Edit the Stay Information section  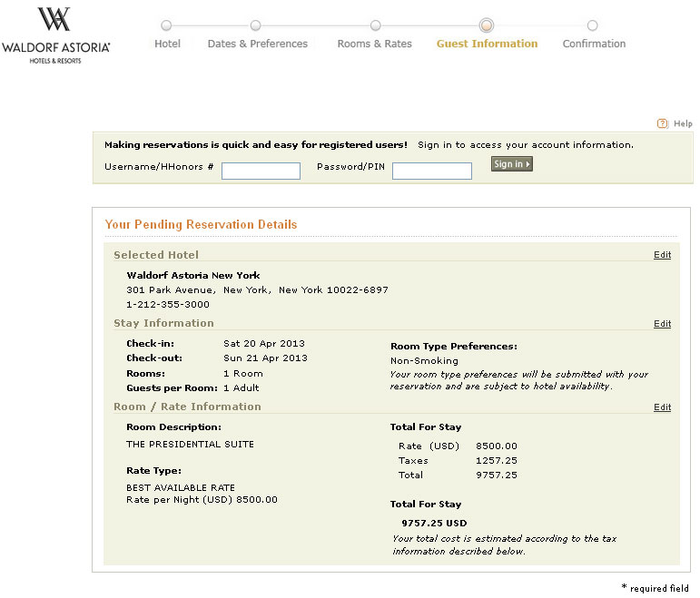click(x=662, y=324)
